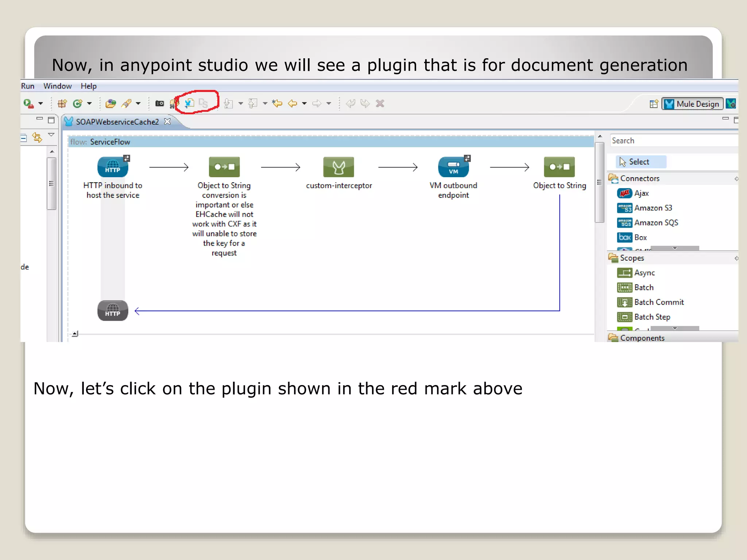Image resolution: width=747 pixels, height=560 pixels.
Task: Click the Back navigation arrow
Action: click(293, 104)
